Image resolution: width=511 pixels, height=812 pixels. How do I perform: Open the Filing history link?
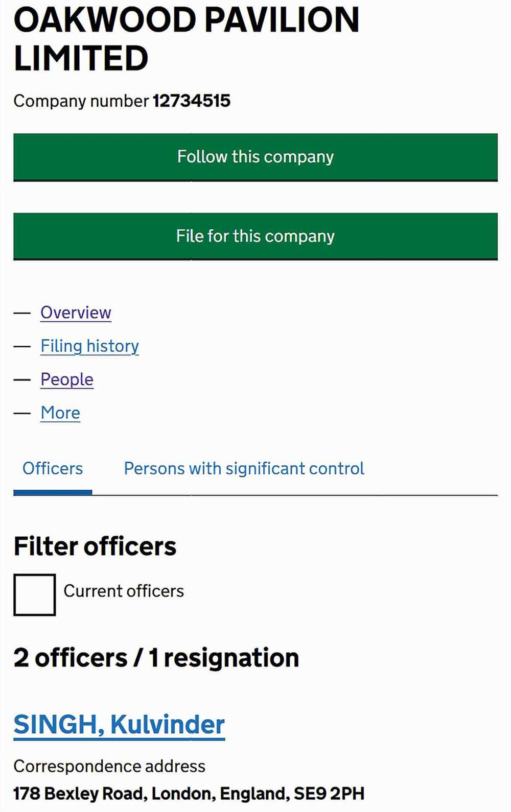coord(89,346)
